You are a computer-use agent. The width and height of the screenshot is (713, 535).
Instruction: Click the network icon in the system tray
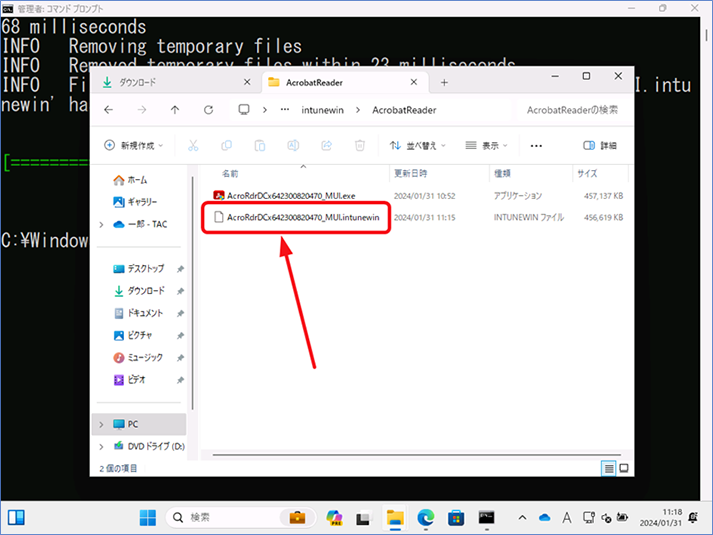pyautogui.click(x=589, y=518)
